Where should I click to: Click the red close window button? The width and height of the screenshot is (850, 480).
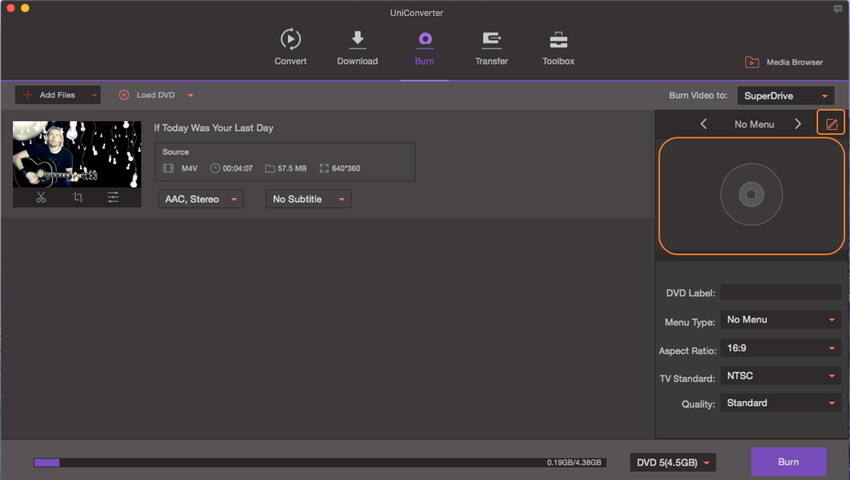(x=10, y=8)
